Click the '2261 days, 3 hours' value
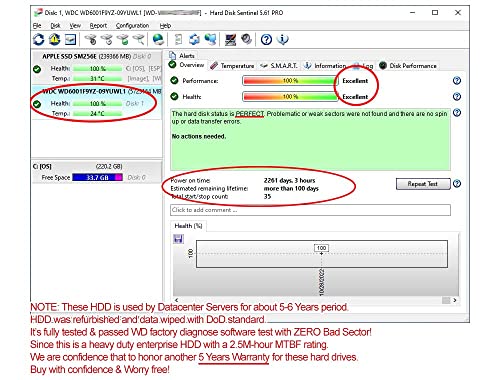This screenshot has height=380, width=500. (289, 180)
